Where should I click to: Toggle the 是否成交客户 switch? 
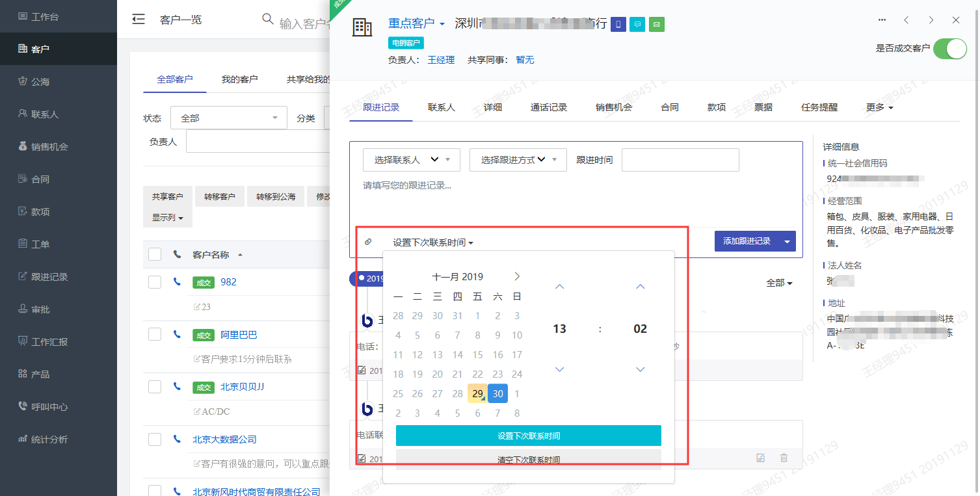pos(949,49)
